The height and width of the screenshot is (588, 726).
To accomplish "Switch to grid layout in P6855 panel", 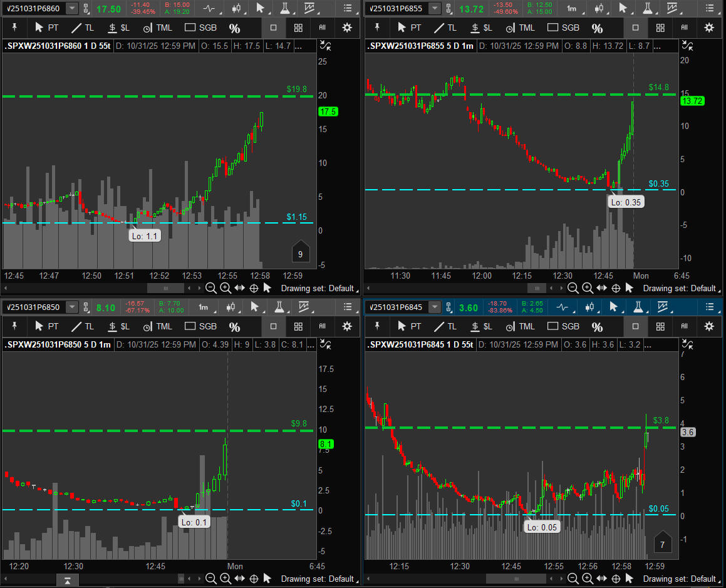I will pos(660,28).
